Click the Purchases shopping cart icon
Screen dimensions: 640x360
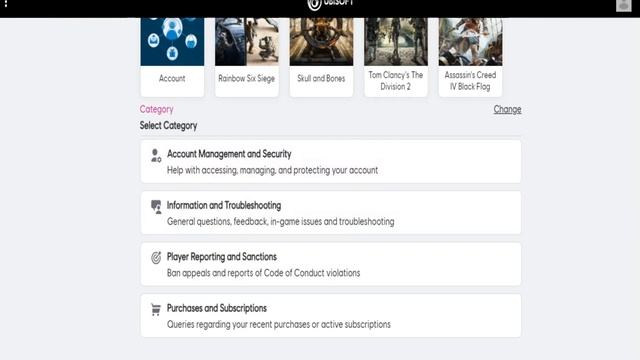tap(156, 309)
